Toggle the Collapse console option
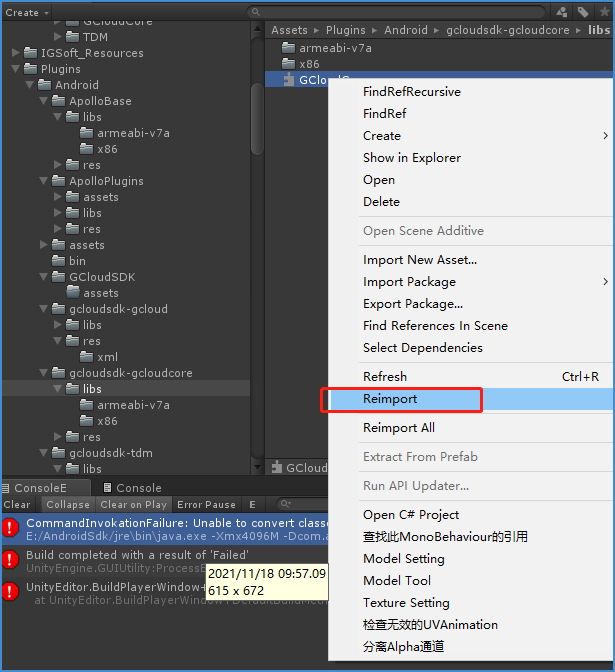Viewport: 615px width, 672px height. pos(68,504)
